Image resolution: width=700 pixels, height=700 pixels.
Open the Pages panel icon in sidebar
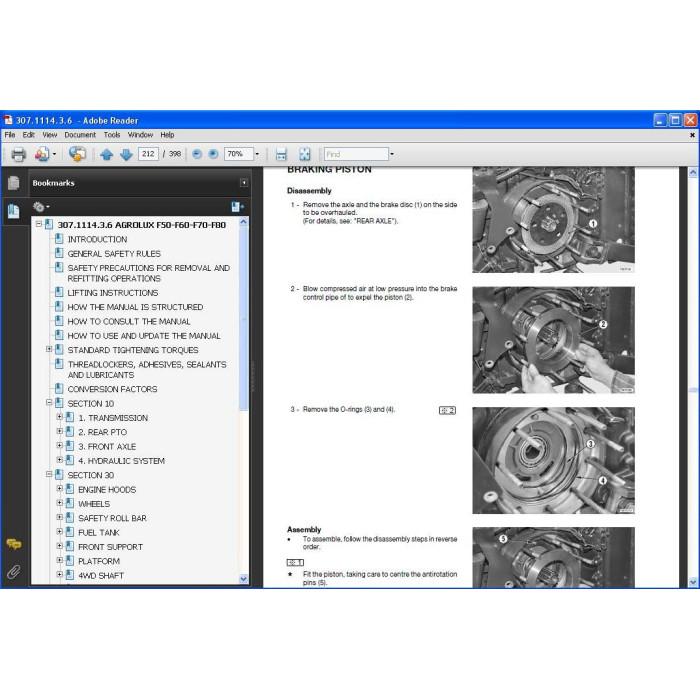click(13, 183)
